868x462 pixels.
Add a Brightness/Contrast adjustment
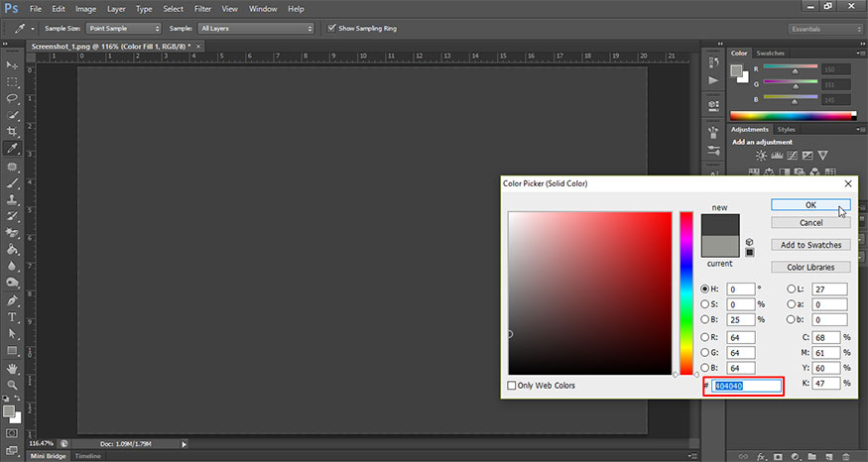click(761, 156)
